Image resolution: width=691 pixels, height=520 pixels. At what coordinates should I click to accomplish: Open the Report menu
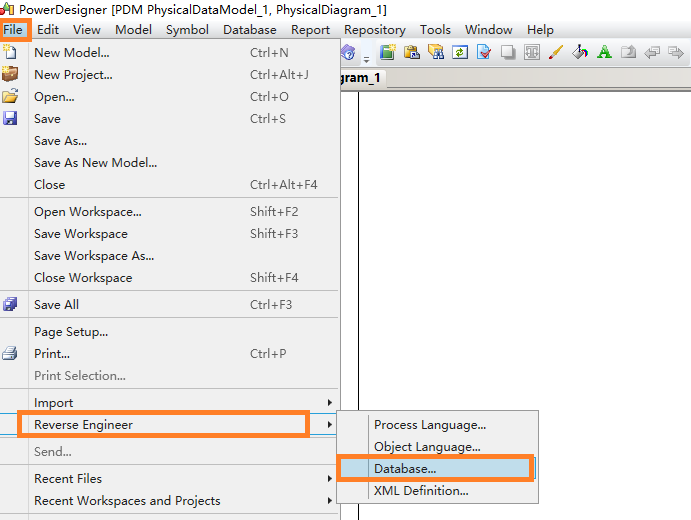click(x=310, y=30)
